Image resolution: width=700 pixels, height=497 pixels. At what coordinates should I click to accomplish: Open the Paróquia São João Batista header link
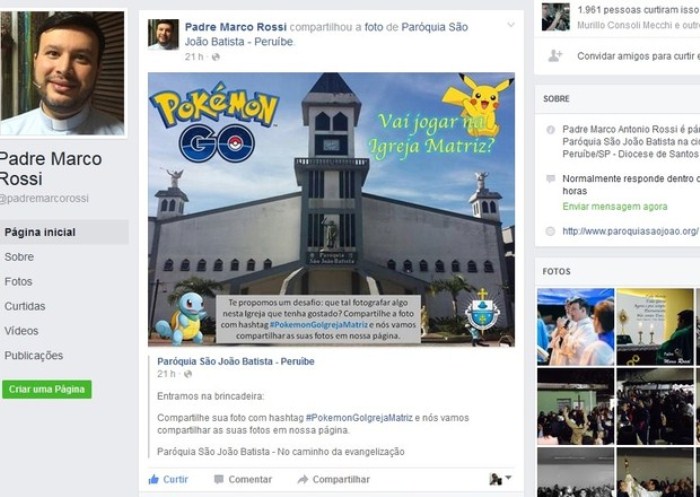point(326,34)
